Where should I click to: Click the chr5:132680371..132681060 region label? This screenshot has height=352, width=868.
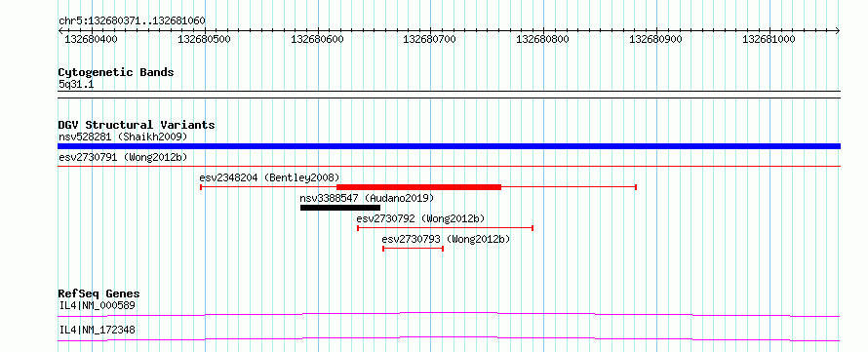coord(132,21)
